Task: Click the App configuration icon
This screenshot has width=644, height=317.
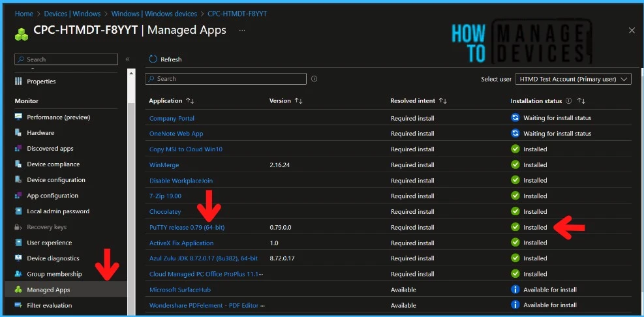Action: (18, 196)
